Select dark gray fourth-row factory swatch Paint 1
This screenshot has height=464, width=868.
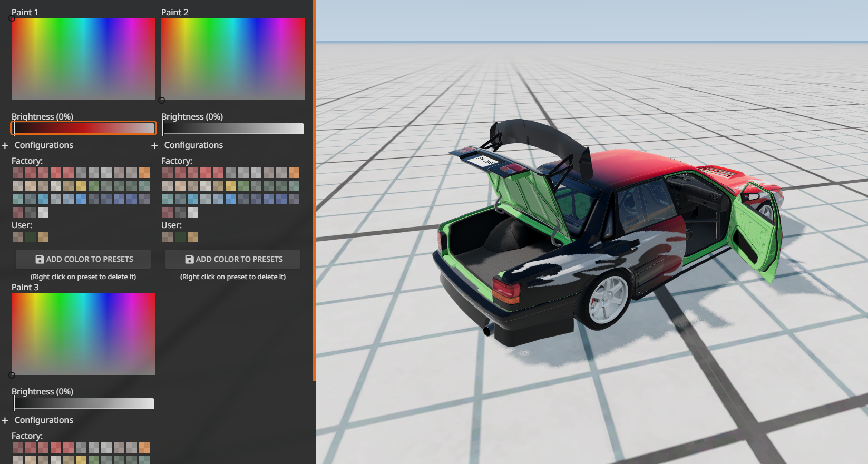[31, 212]
